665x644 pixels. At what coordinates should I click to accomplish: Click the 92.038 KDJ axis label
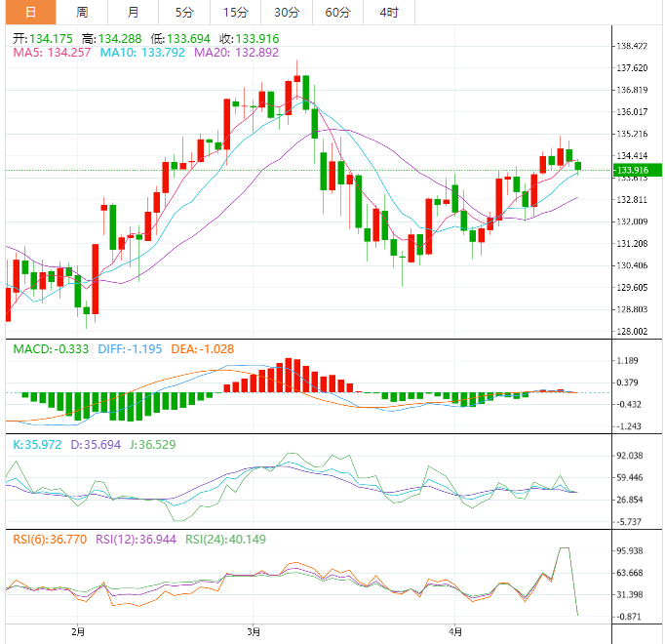[x=629, y=456]
